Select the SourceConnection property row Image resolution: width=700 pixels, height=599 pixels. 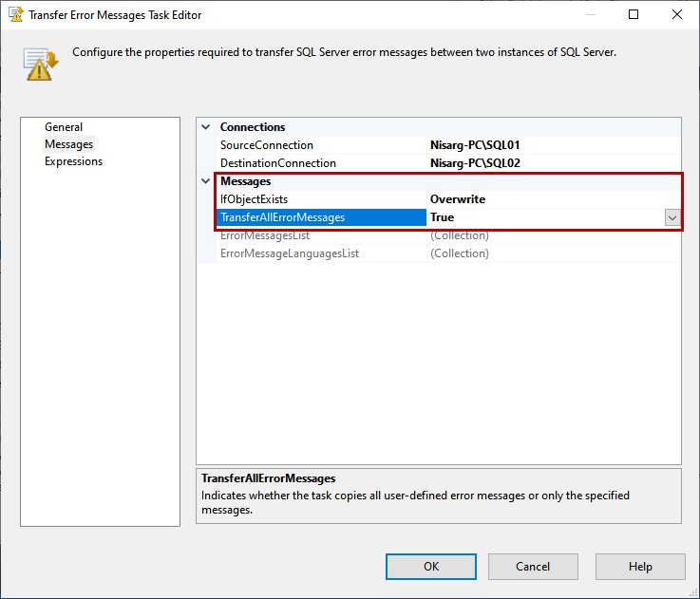pos(267,145)
